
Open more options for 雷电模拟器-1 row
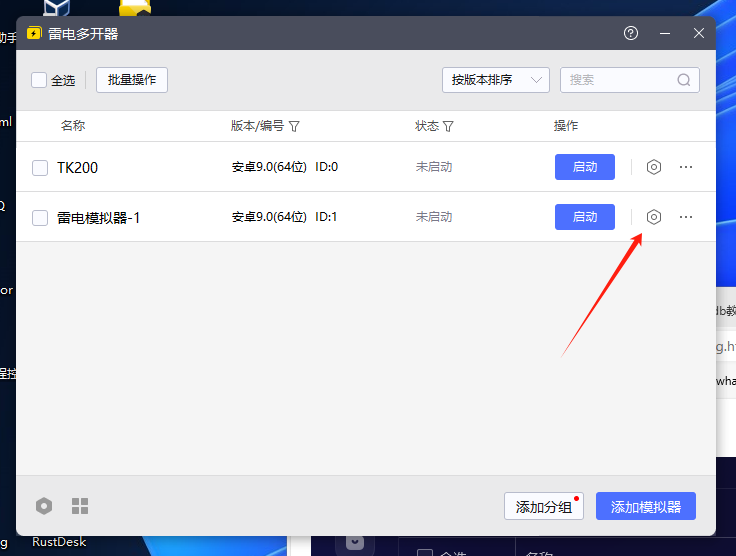coord(686,217)
